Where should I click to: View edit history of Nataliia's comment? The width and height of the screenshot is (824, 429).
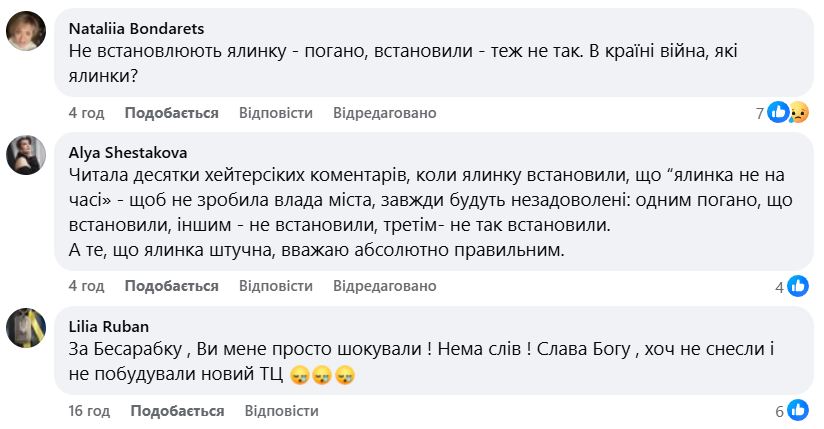[385, 113]
